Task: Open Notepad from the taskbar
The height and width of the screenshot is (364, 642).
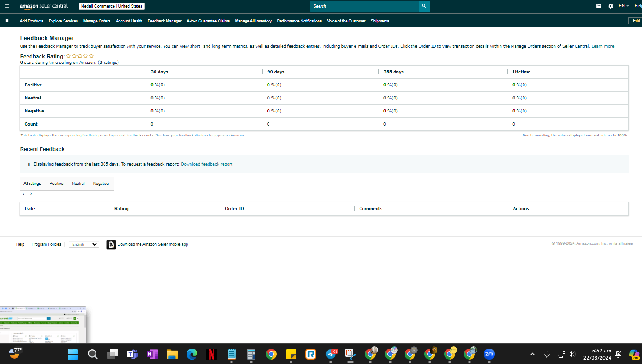Action: tap(231, 354)
